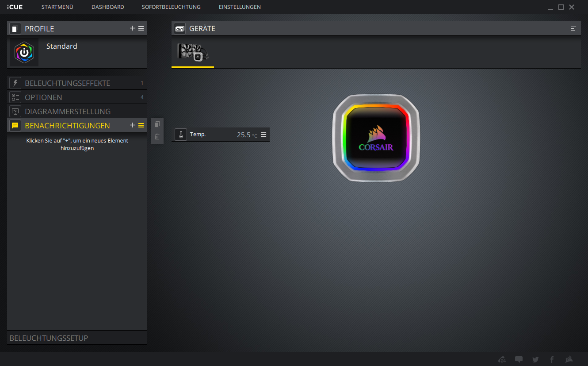Select the cooler device thumbnail tab

pyautogui.click(x=193, y=52)
